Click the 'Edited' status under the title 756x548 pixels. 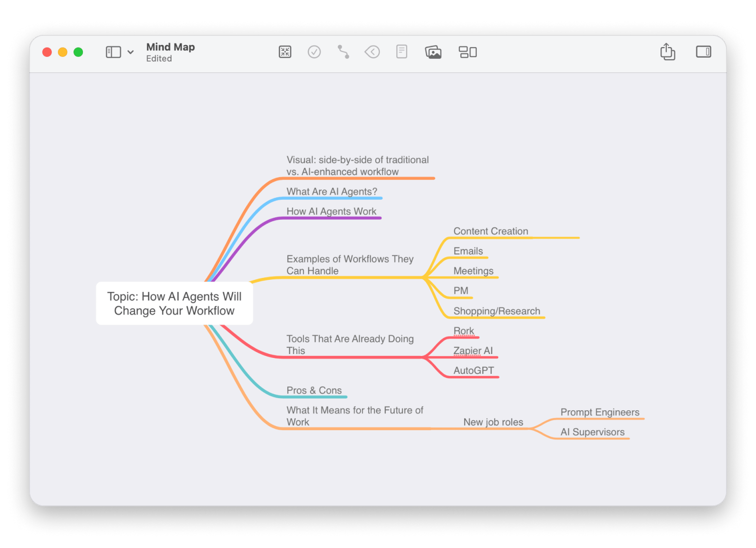pos(159,59)
